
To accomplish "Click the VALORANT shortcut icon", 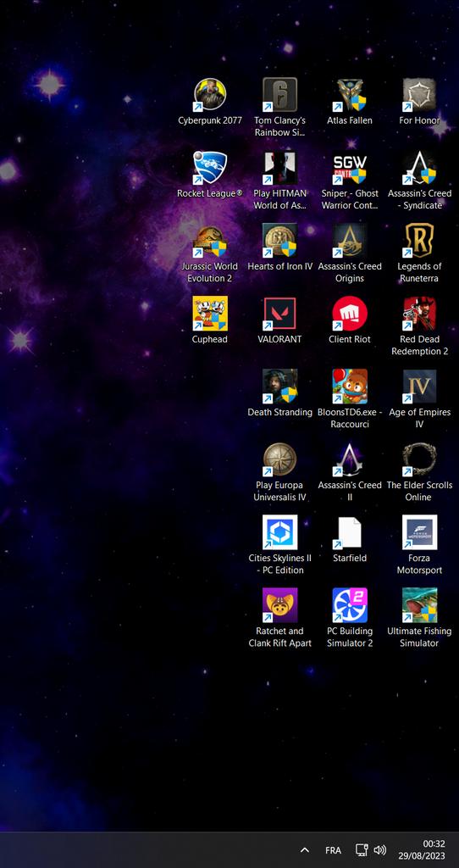I will pyautogui.click(x=279, y=314).
